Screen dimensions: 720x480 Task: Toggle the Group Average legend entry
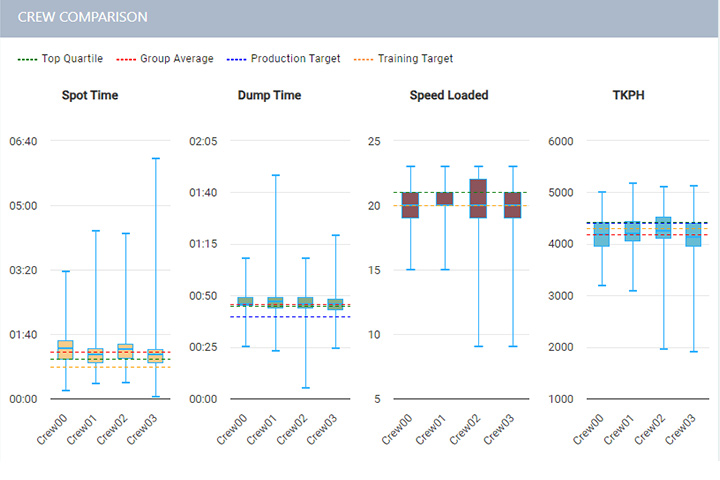[x=167, y=59]
